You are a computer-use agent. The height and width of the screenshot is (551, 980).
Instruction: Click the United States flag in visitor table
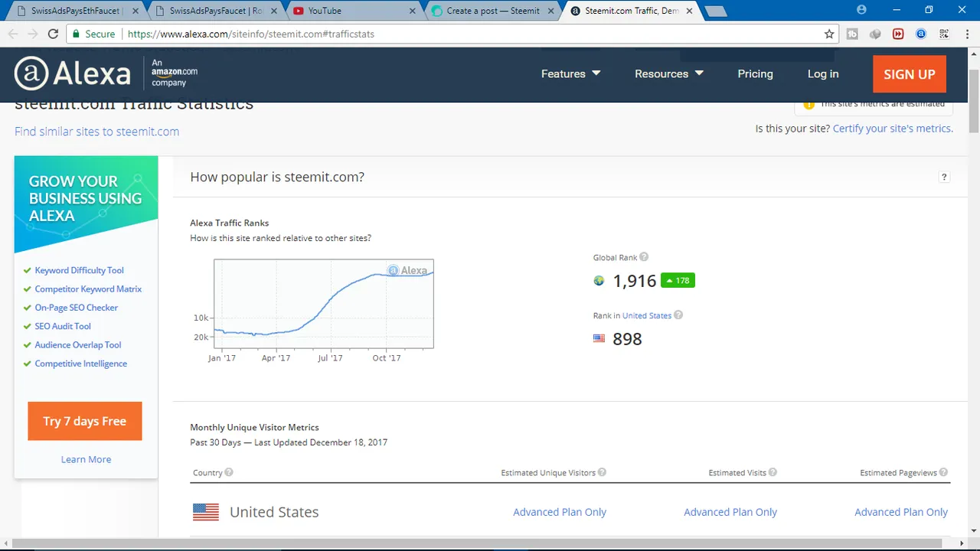[x=206, y=512]
